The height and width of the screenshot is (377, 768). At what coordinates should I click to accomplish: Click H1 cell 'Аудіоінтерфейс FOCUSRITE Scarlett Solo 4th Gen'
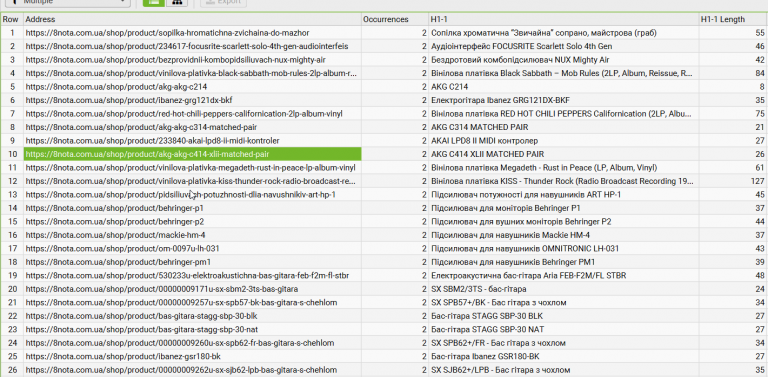coord(563,47)
